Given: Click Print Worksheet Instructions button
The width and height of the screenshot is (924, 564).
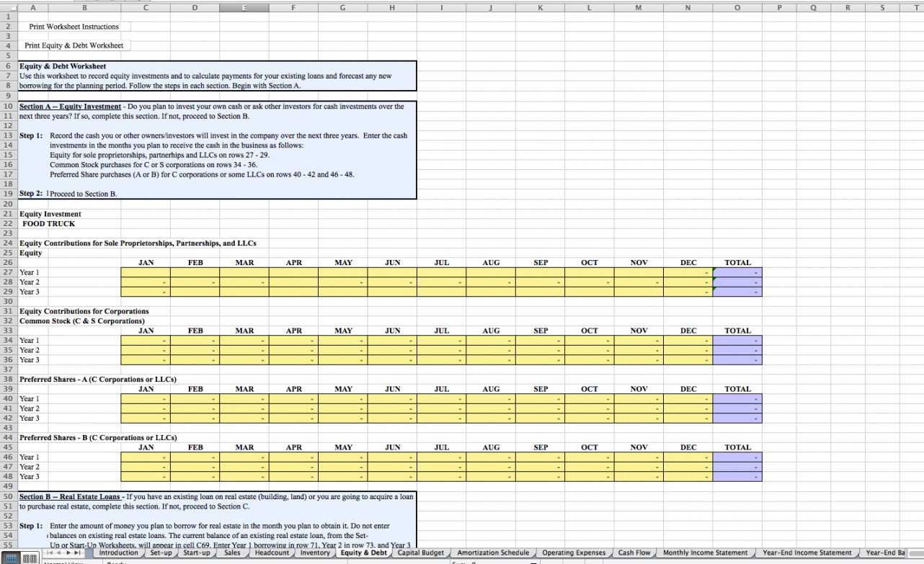Looking at the screenshot, I should [x=74, y=27].
